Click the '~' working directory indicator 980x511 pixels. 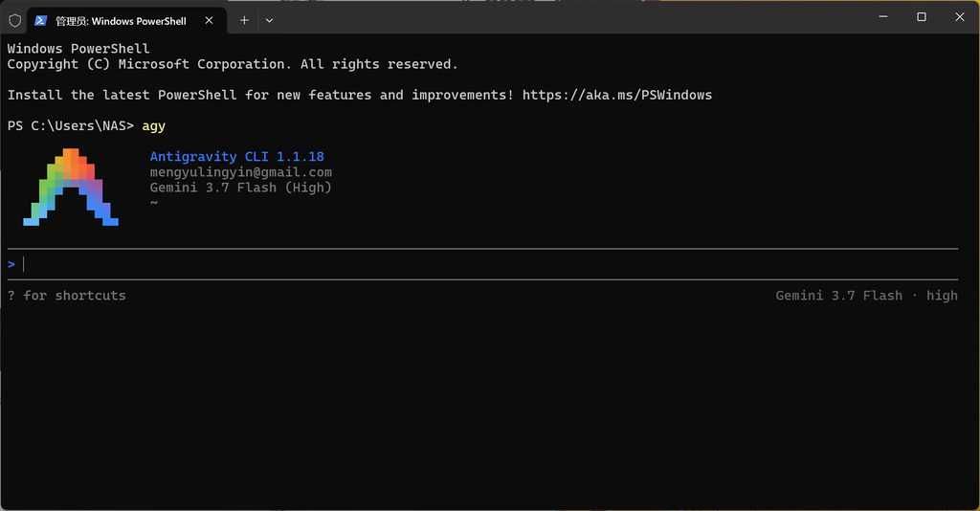(154, 203)
